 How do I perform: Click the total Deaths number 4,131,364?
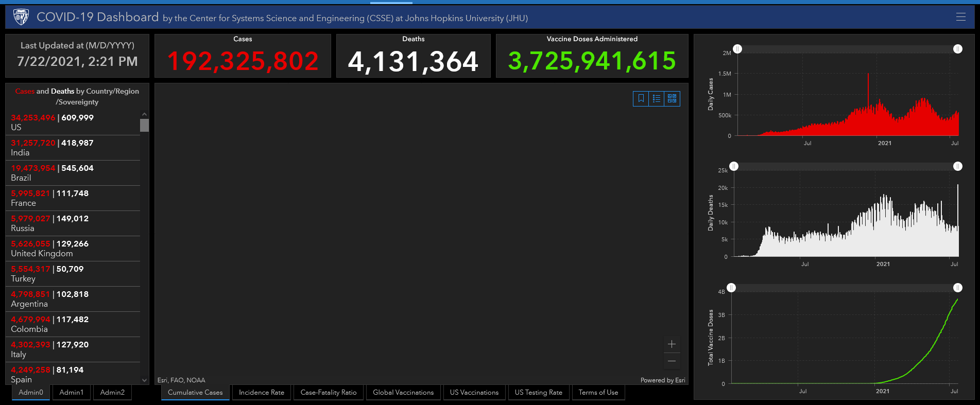[x=413, y=61]
